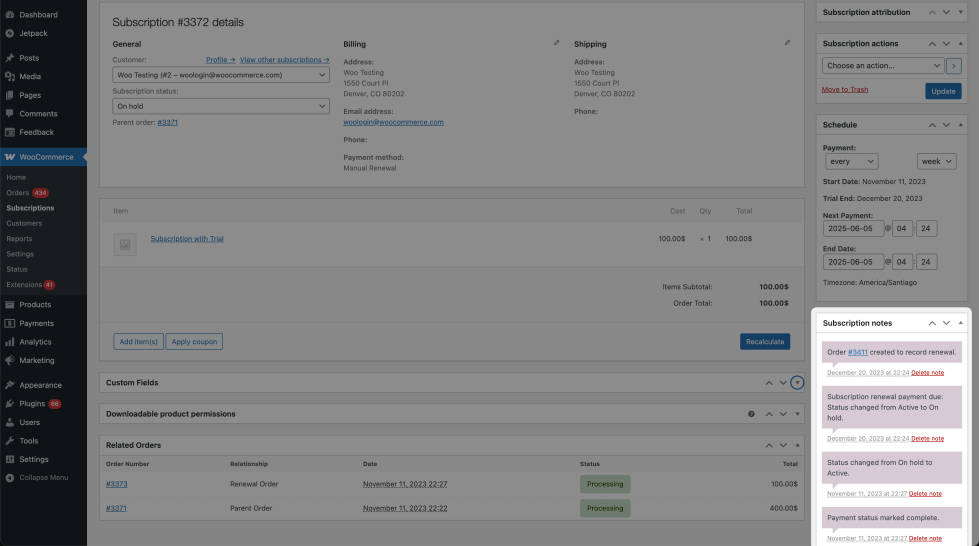This screenshot has width=979, height=546.
Task: Go to WooCommerce Orders menu item
Action: (x=18, y=192)
